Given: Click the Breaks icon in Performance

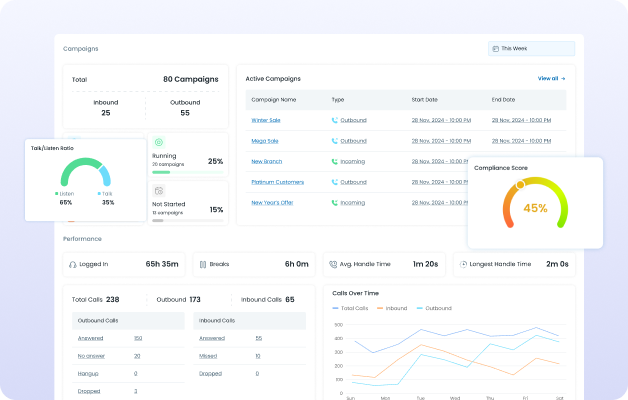Looking at the screenshot, I should pos(202,264).
